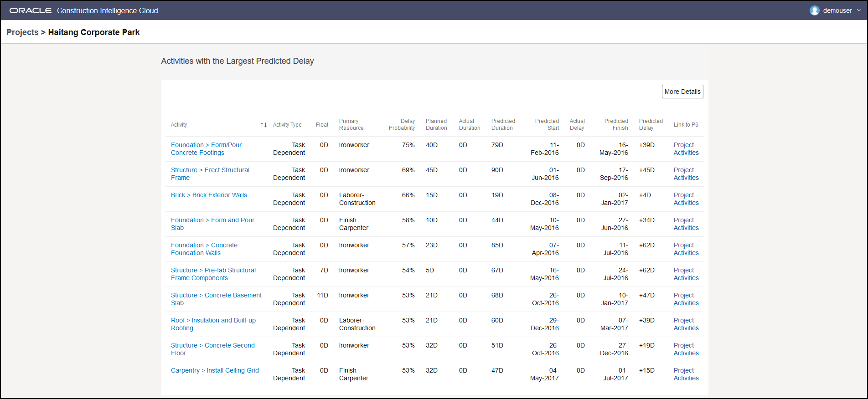The height and width of the screenshot is (399, 868).
Task: Open Structure > Erect Structural Frame activity
Action: (x=210, y=174)
